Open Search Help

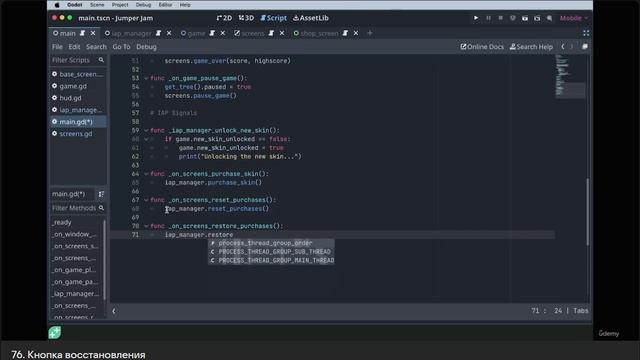(531, 47)
